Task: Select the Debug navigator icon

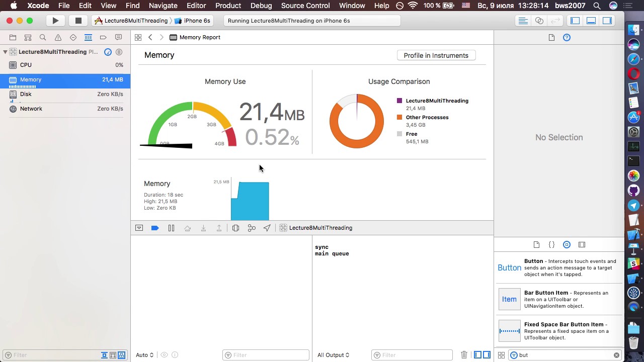Action: coord(88,37)
